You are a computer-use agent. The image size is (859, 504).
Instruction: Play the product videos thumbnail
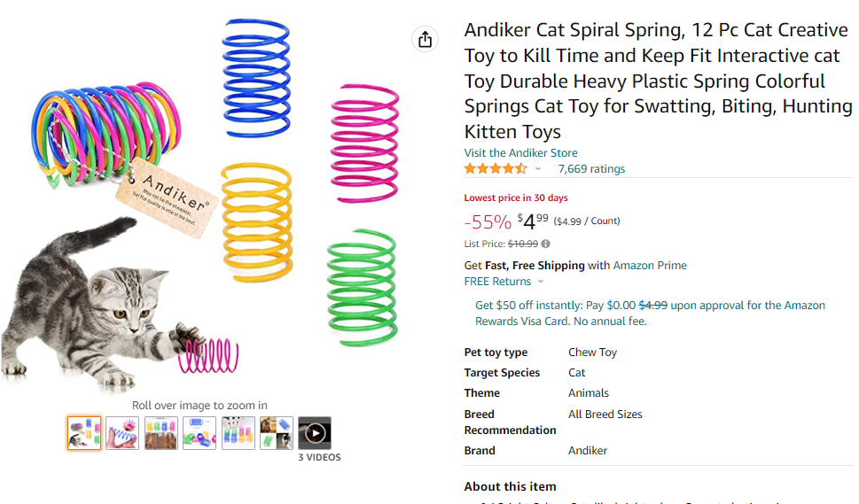click(315, 433)
